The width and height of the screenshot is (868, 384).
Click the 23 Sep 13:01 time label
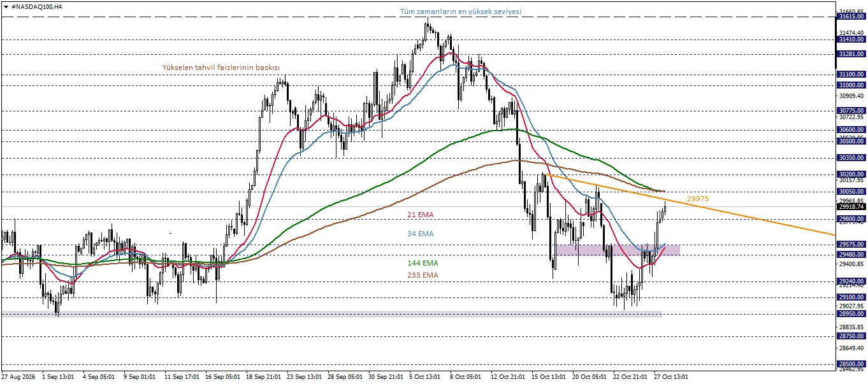pos(304,377)
